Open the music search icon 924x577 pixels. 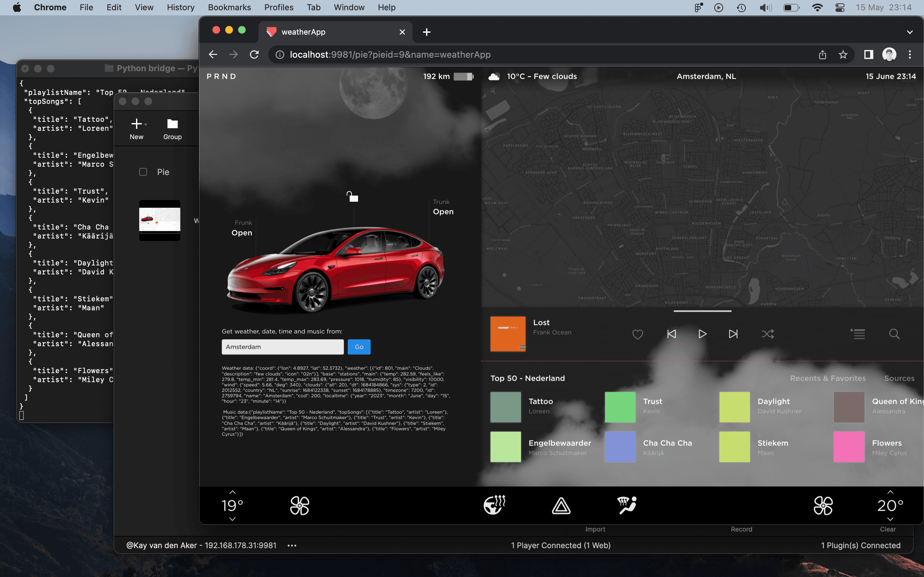point(894,334)
